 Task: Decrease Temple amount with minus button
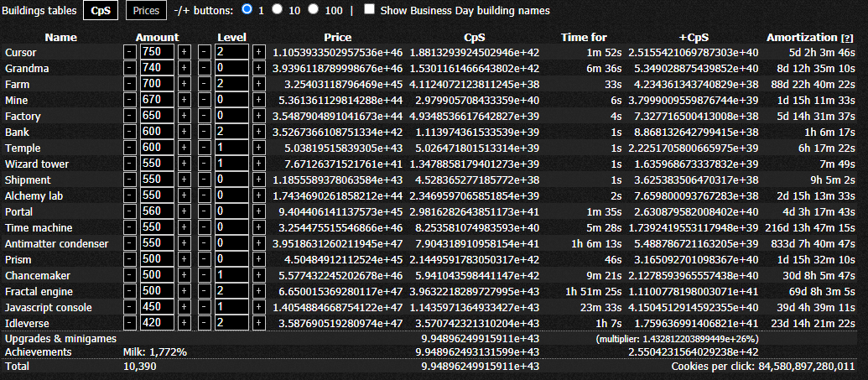point(129,148)
